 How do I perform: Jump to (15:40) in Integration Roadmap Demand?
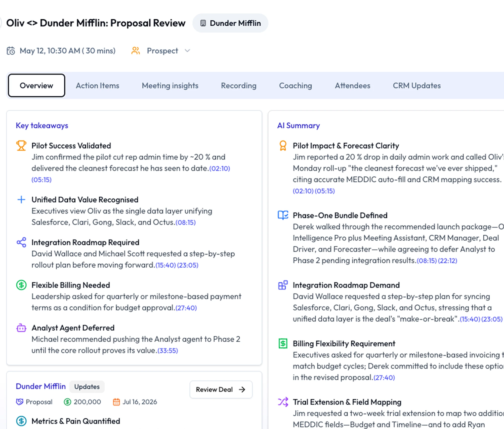470,319
